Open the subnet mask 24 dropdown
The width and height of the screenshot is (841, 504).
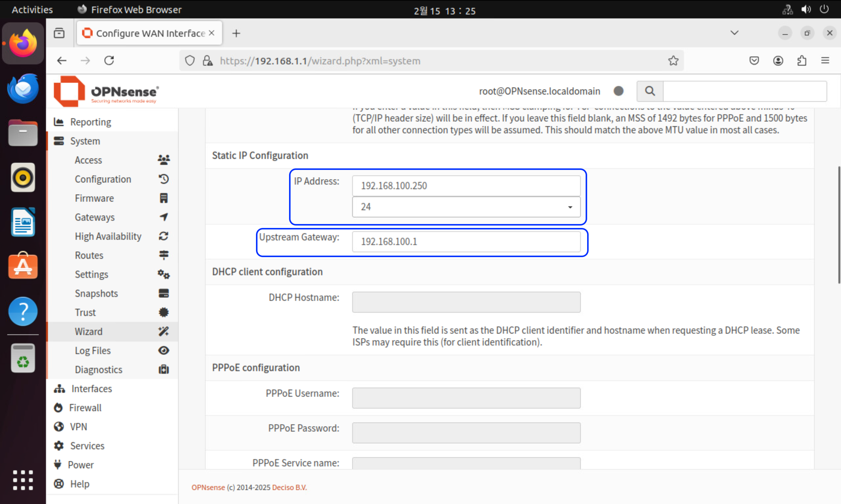pyautogui.click(x=466, y=207)
